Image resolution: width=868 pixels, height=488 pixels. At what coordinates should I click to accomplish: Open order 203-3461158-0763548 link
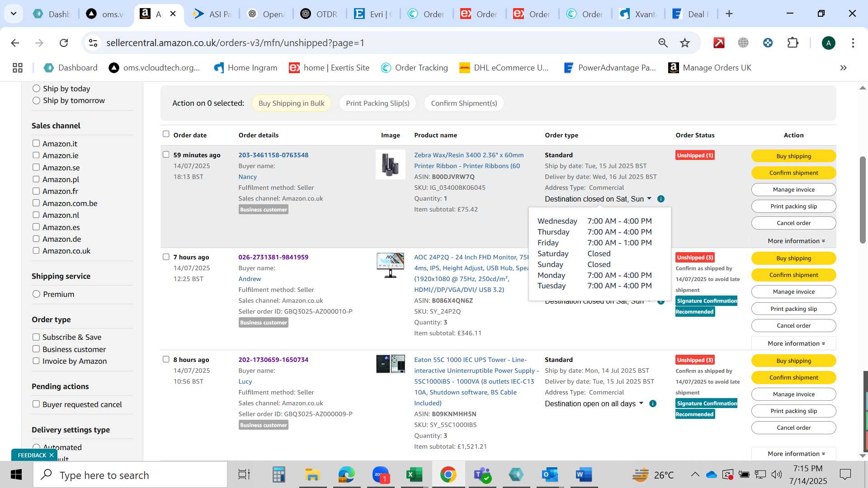click(273, 155)
